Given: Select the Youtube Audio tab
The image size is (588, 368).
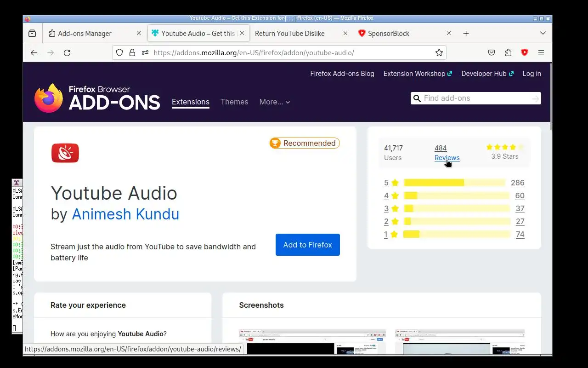Looking at the screenshot, I should click(198, 33).
